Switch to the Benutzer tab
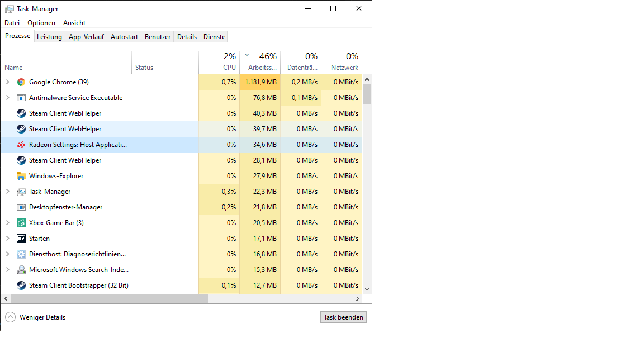The image size is (644, 362). point(158,37)
